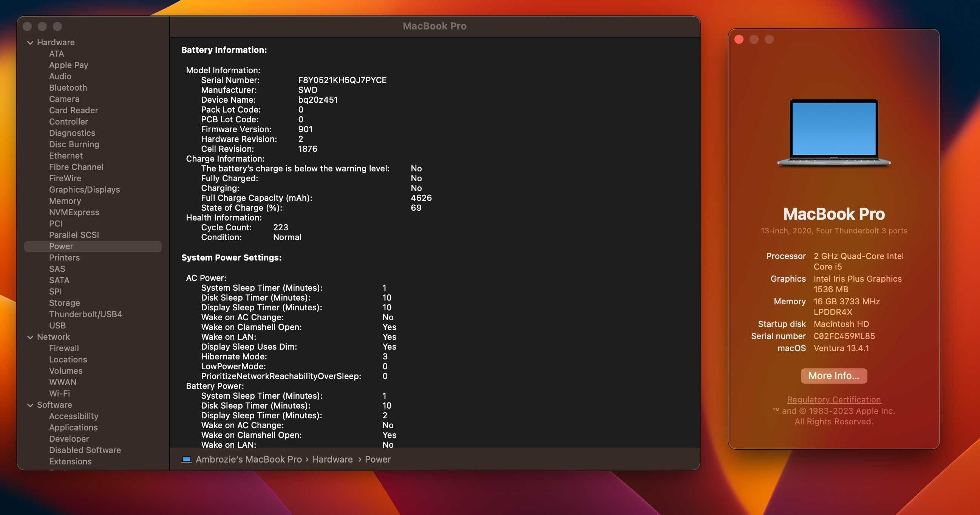This screenshot has width=980, height=515.
Task: Close the About This Mac window
Action: [739, 40]
